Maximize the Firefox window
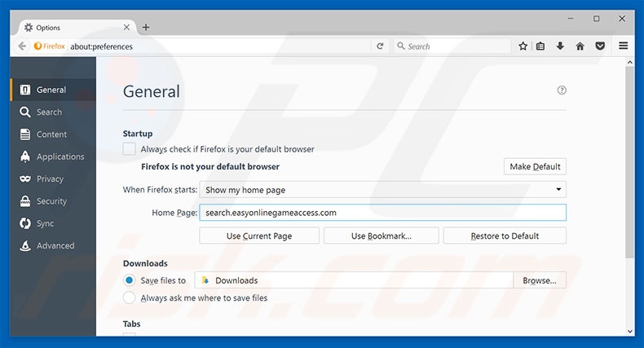 pos(597,19)
